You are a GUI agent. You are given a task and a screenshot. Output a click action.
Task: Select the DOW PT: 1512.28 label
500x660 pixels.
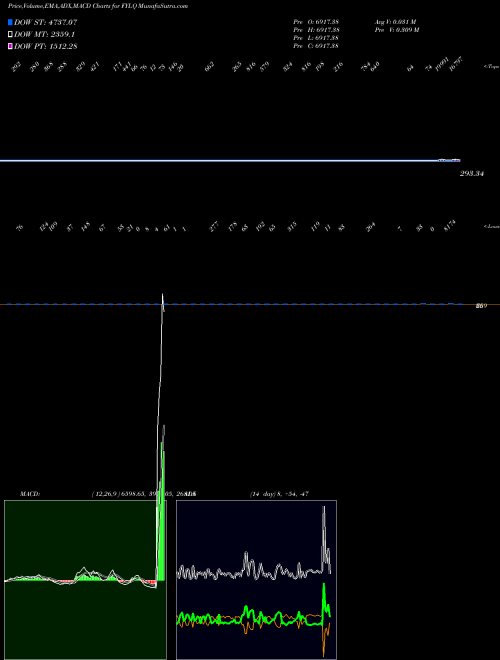click(45, 46)
